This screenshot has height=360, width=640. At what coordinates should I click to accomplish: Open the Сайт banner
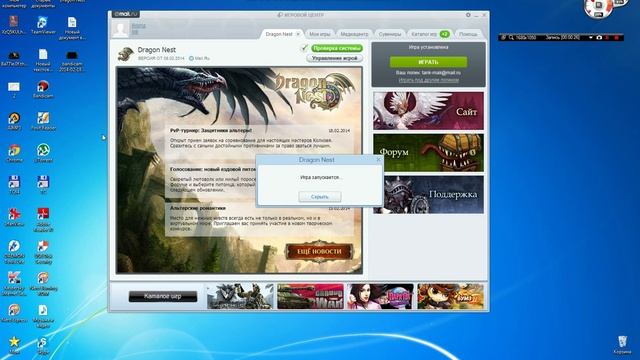[x=428, y=111]
